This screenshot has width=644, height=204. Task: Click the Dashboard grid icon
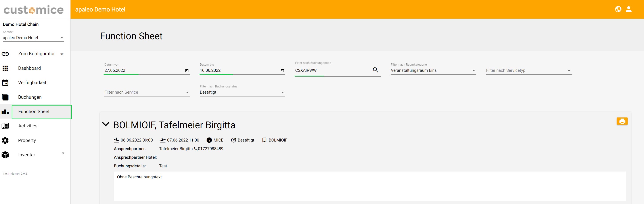pyautogui.click(x=5, y=68)
